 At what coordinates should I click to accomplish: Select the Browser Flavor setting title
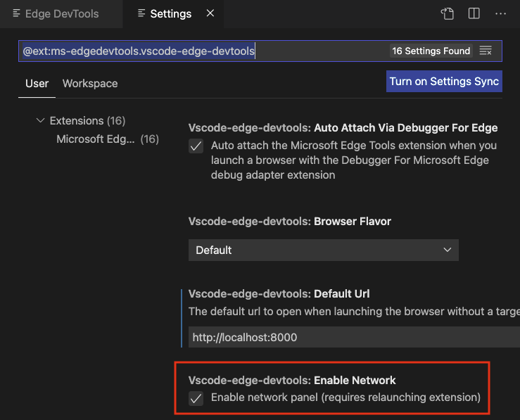(290, 221)
